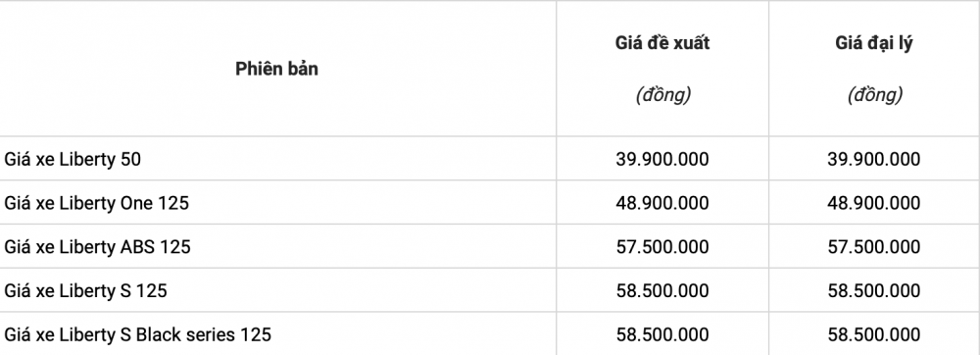Click Liberty ABS 125 dealer price 57.500.000
The height and width of the screenshot is (355, 980).
coord(874,247)
